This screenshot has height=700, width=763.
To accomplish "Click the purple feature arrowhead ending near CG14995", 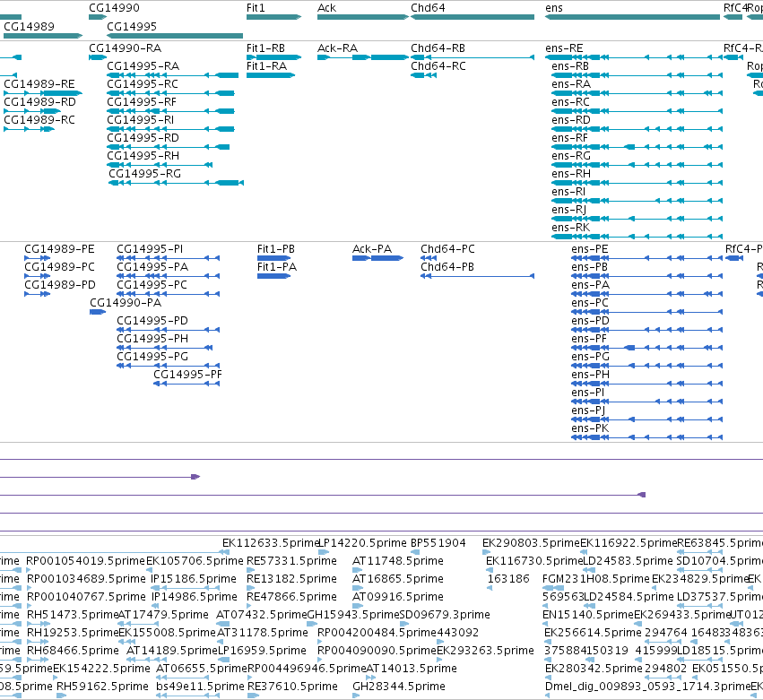I will (195, 477).
